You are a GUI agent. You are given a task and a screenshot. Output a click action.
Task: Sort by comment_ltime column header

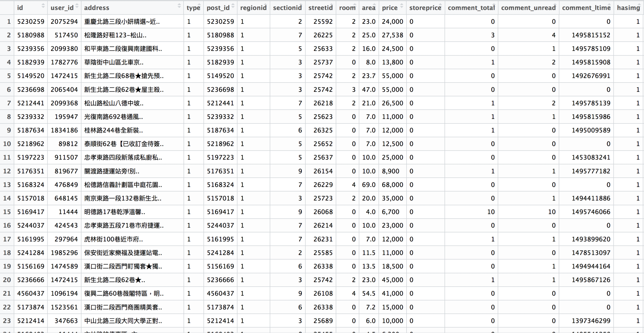click(x=586, y=8)
